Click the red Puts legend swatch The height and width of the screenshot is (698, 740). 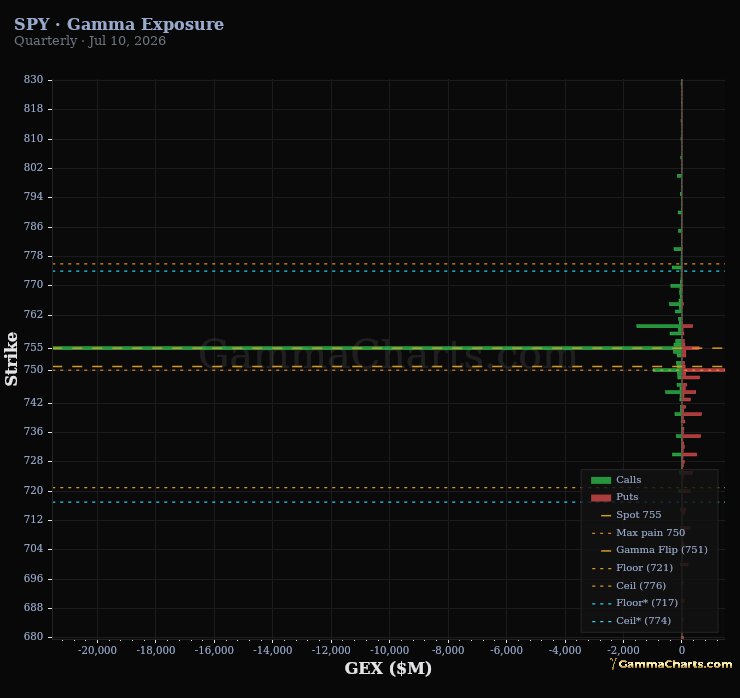[601, 497]
